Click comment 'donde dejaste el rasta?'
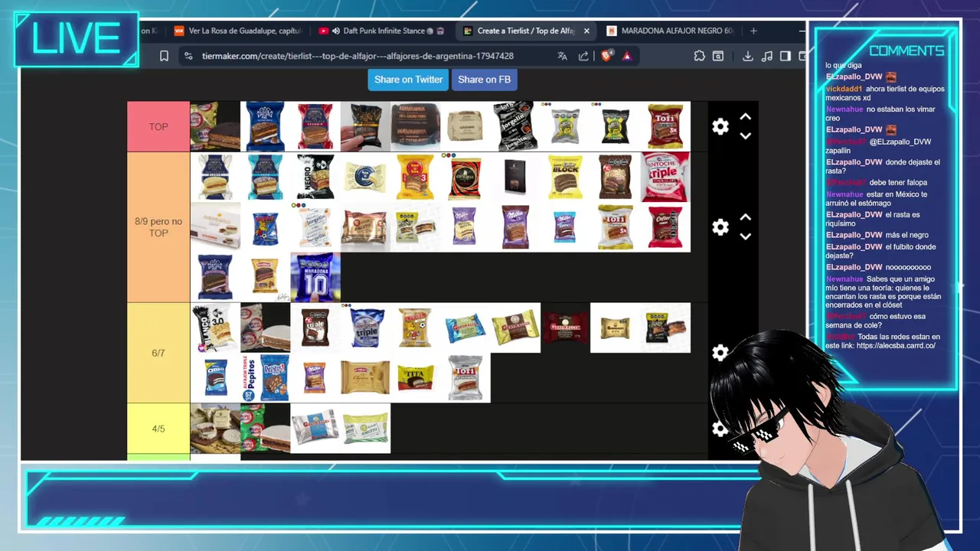 (x=882, y=167)
